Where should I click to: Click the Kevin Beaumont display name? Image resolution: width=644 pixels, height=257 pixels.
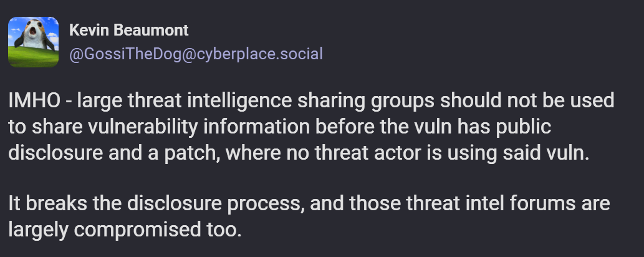pyautogui.click(x=128, y=30)
